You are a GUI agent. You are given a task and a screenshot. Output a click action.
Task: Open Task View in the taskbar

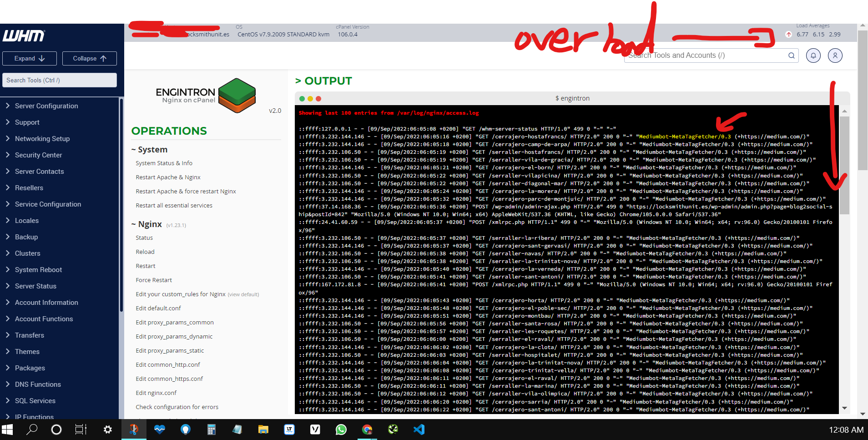click(x=81, y=430)
